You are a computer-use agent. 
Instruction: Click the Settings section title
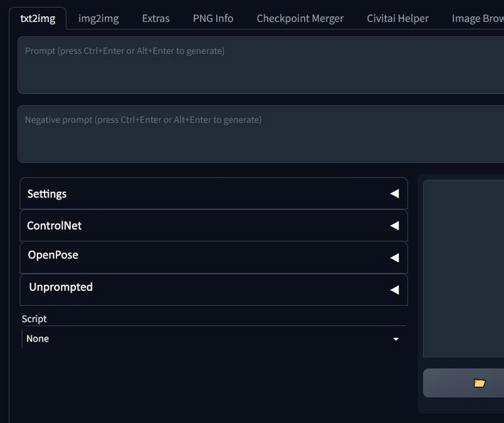[x=47, y=194]
